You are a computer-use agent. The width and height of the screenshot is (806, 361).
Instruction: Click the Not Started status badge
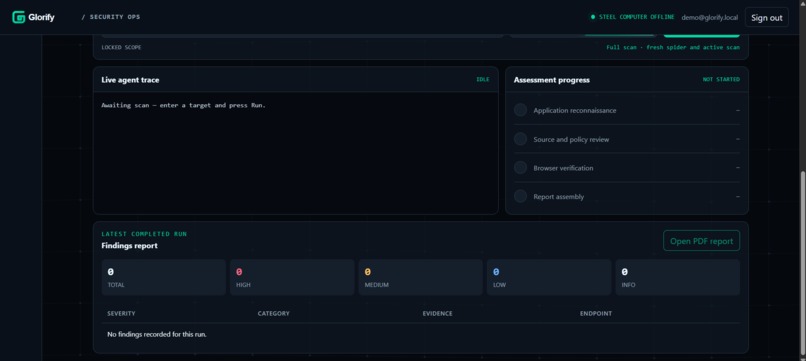pos(721,80)
